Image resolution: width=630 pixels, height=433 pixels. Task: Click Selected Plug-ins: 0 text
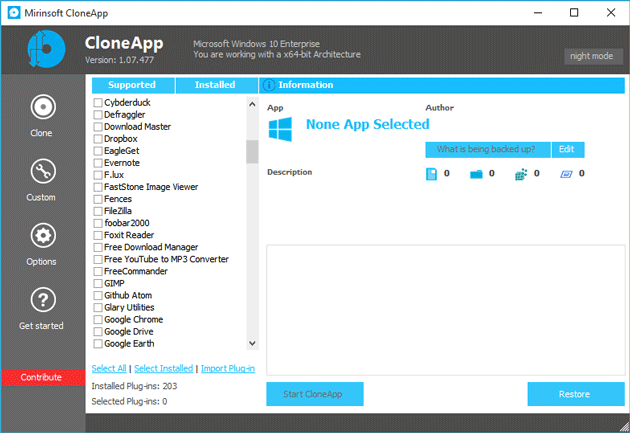pyautogui.click(x=129, y=402)
